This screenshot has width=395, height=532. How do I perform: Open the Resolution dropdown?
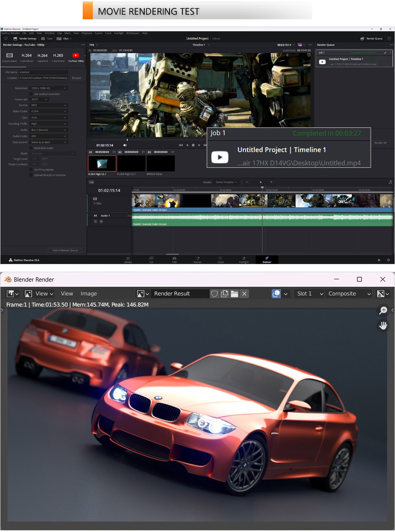coord(48,88)
